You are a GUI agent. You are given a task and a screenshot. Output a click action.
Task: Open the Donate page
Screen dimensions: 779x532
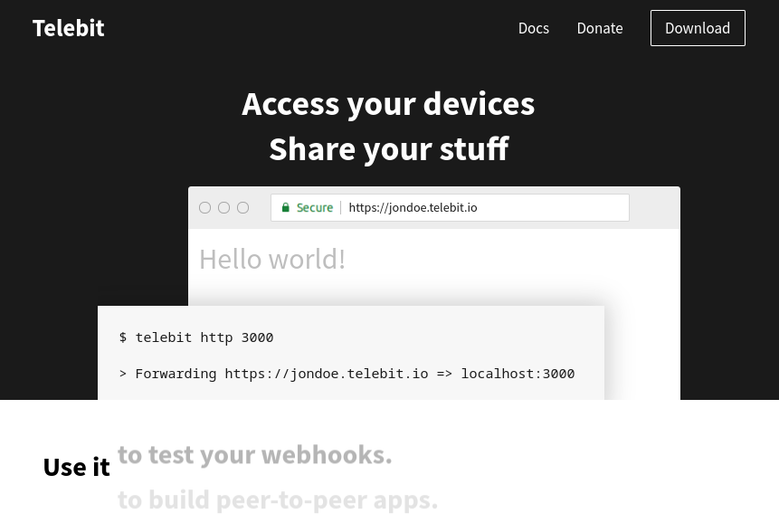[600, 28]
